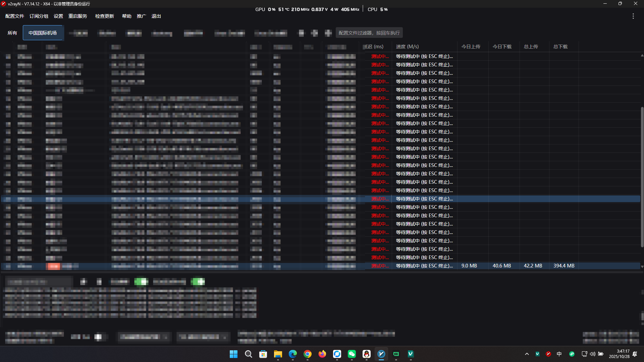Open QQ penguin icon in taskbar
The width and height of the screenshot is (644, 362).
(x=366, y=354)
